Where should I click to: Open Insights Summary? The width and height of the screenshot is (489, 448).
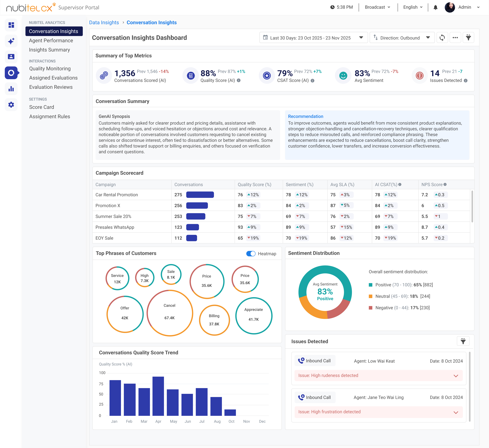pos(49,50)
